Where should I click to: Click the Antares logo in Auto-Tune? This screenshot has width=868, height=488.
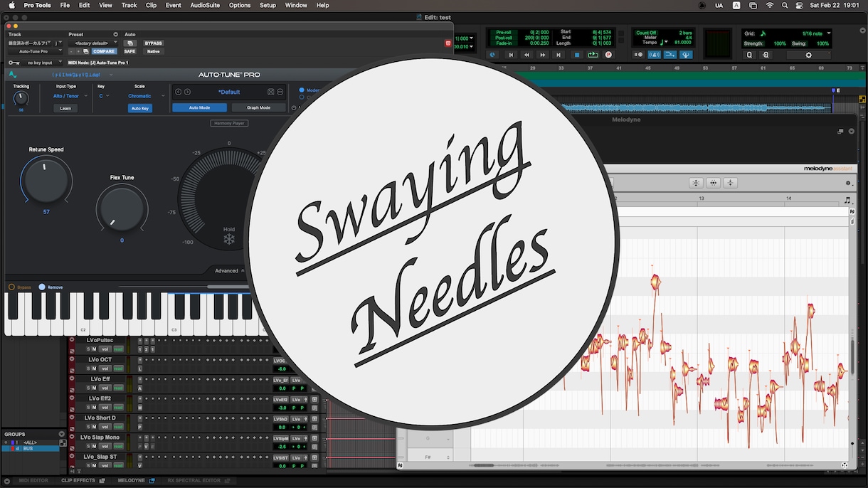click(13, 74)
